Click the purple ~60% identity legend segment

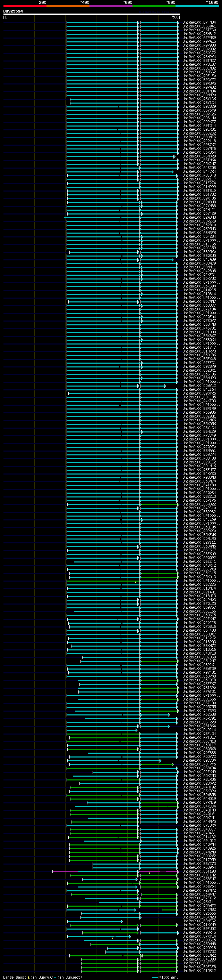pos(111,7)
